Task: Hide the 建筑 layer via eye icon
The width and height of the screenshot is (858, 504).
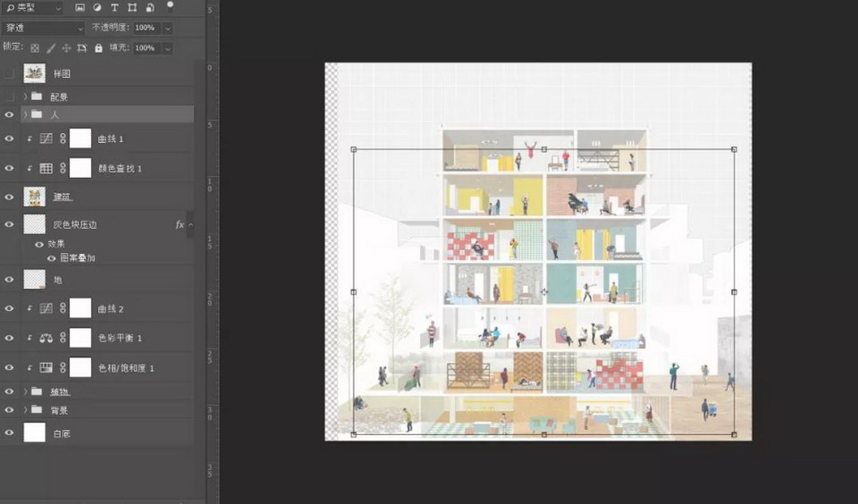Action: tap(10, 197)
